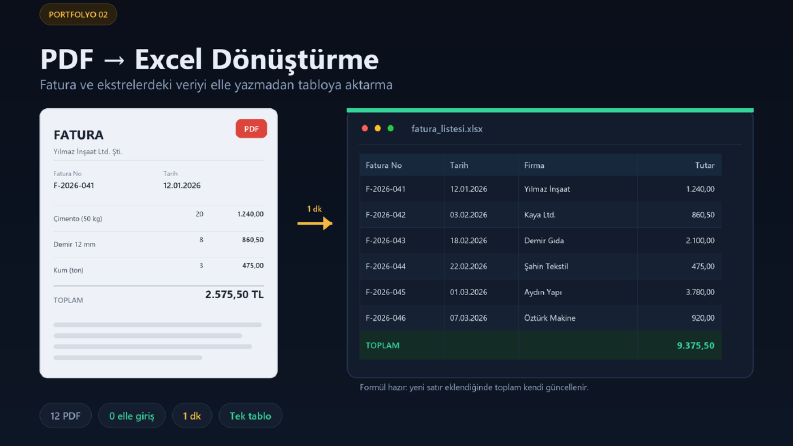
Task: Click Kum (ton) line item
Action: (x=68, y=271)
